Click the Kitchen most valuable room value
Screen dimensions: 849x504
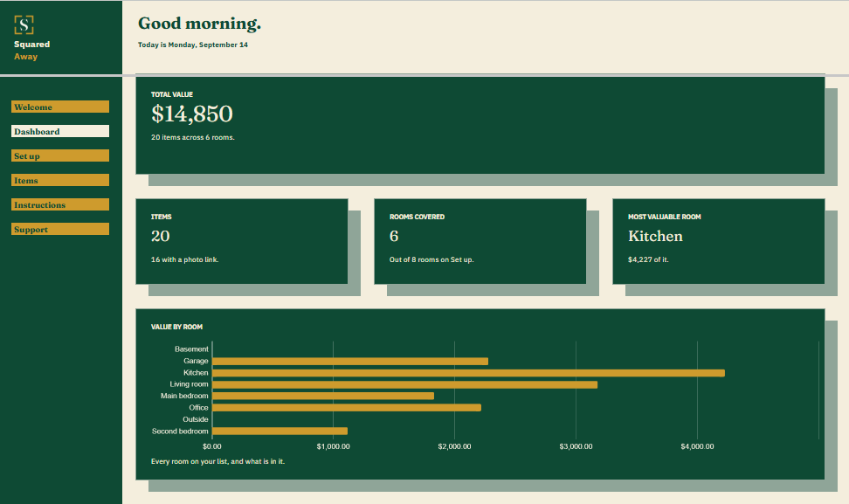(655, 236)
